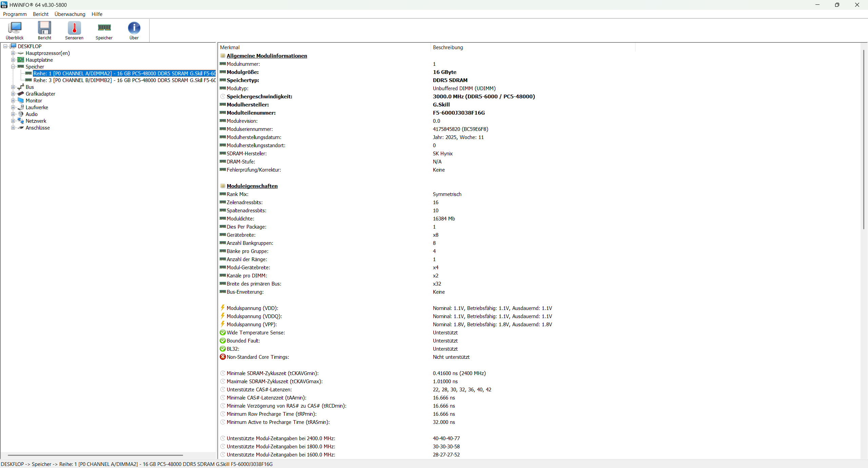Viewport: 868px width, 468px height.
Task: Collapse the DESKFLOP root node
Action: tap(5, 46)
